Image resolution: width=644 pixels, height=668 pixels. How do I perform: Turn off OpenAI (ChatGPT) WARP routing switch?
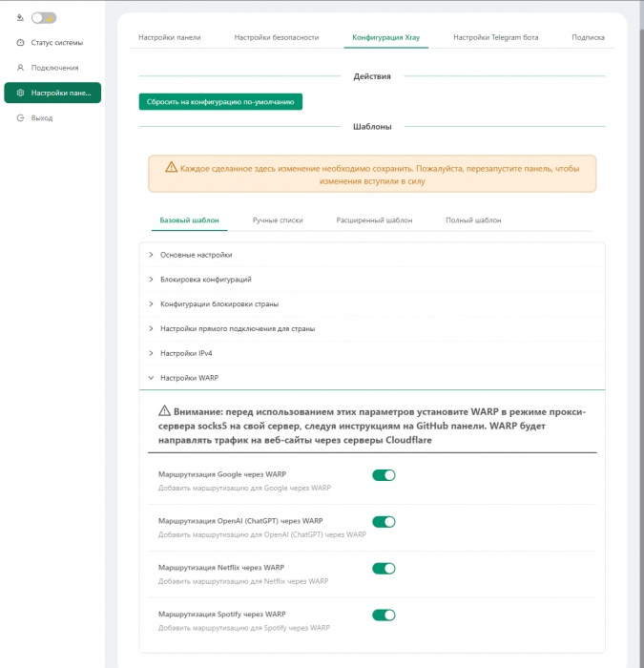[x=383, y=522]
